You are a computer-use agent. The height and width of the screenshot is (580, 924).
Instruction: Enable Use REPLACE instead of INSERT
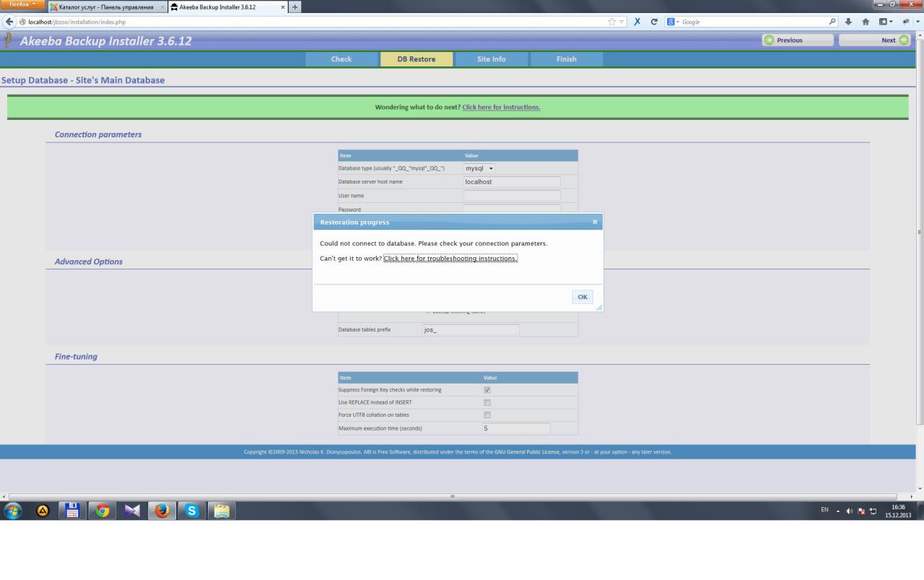pyautogui.click(x=487, y=402)
